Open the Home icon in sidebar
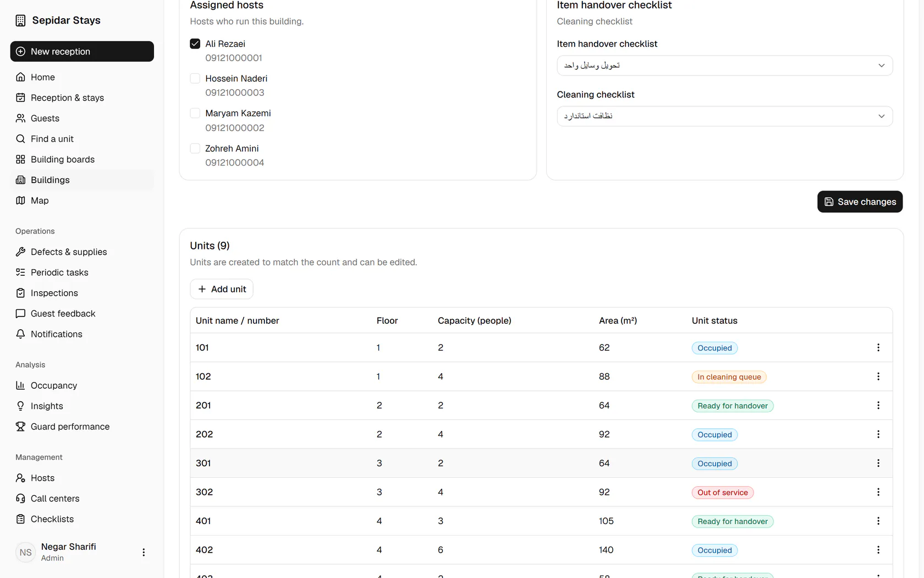The image size is (924, 578). [20, 77]
